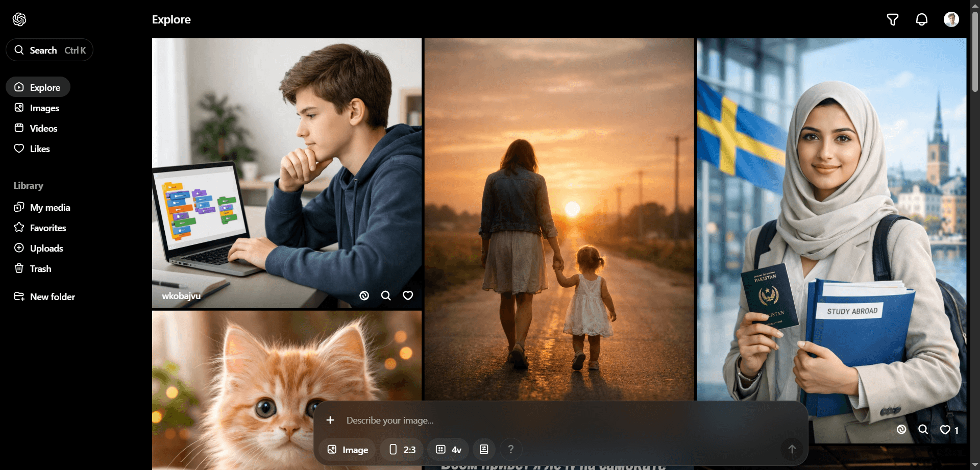The image size is (980, 470).
Task: Click the remix swirl icon on the study-abroad image
Action: click(x=901, y=430)
